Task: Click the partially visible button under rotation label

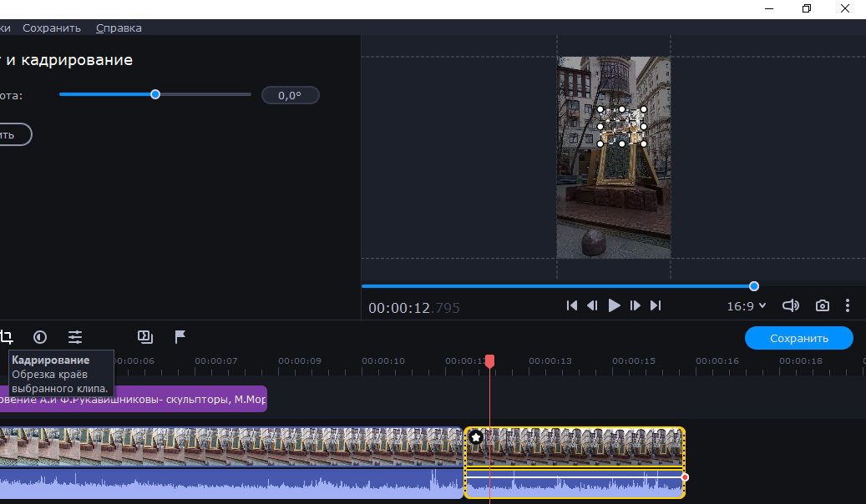Action: (16, 134)
